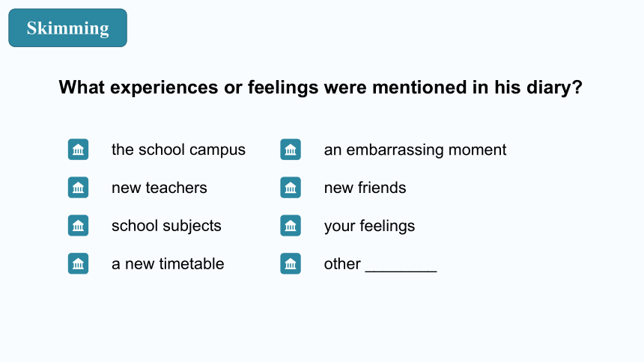
Task: Click the icon next to "new teachers"
Action: [x=78, y=188]
